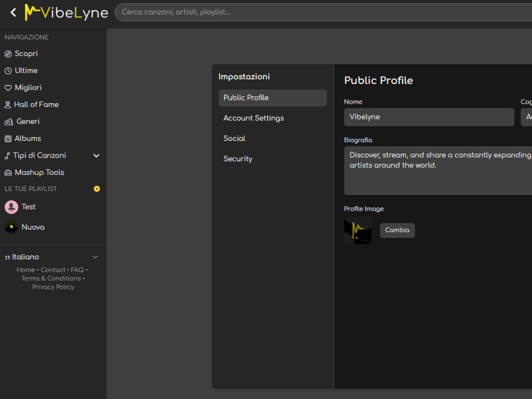
Task: Click the Generi icon in sidebar
Action: point(9,122)
